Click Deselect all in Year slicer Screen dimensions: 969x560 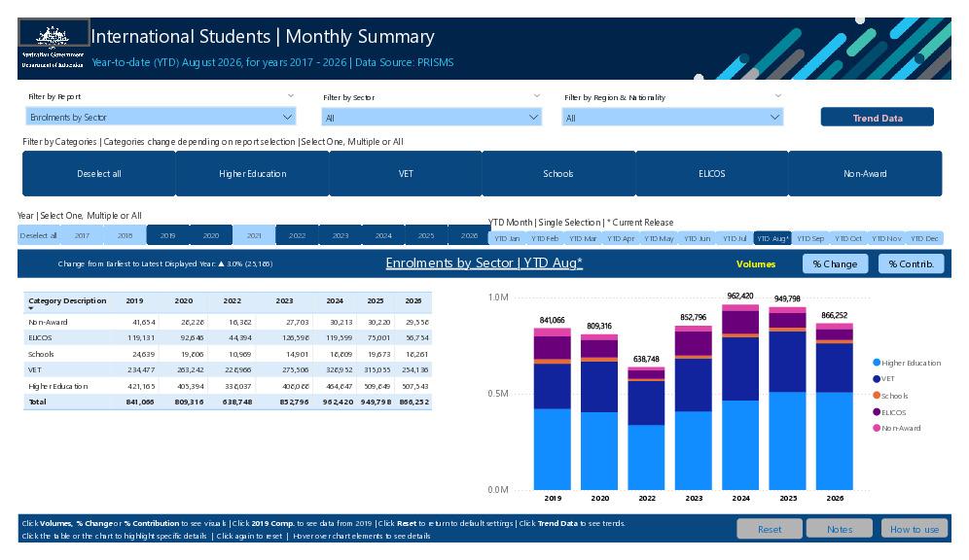tap(38, 235)
